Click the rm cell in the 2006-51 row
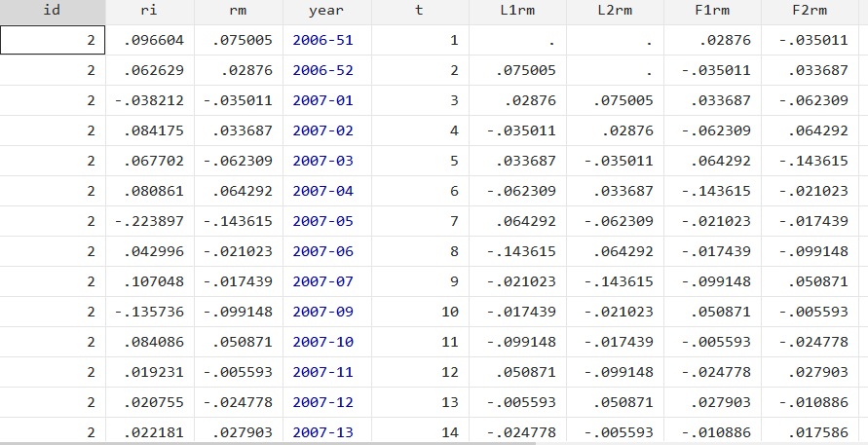This screenshot has height=445, width=868. [238, 40]
